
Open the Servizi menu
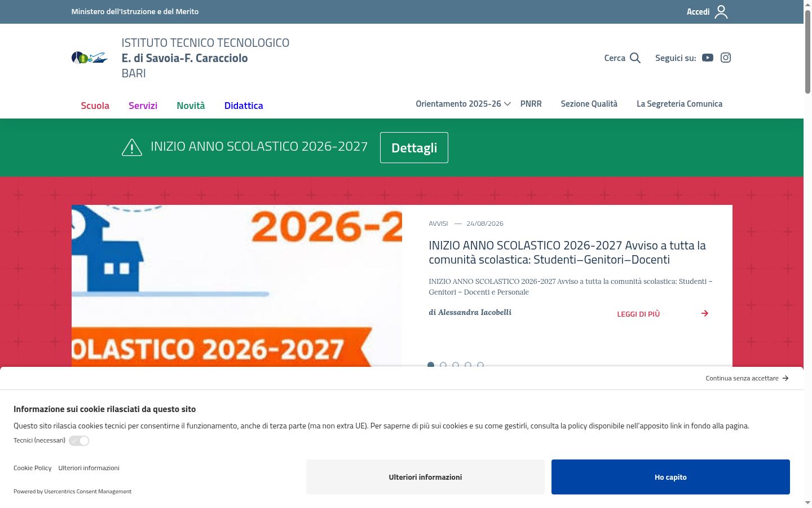pos(143,106)
